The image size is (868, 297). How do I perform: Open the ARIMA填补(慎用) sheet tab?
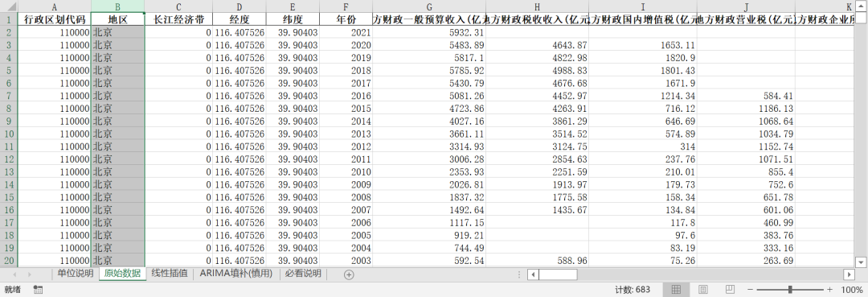(x=236, y=274)
